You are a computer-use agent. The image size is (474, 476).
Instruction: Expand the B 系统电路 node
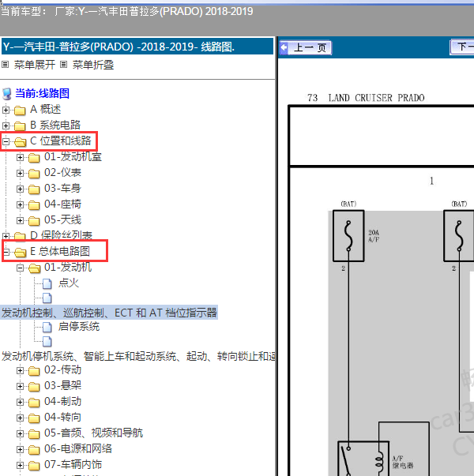6,126
